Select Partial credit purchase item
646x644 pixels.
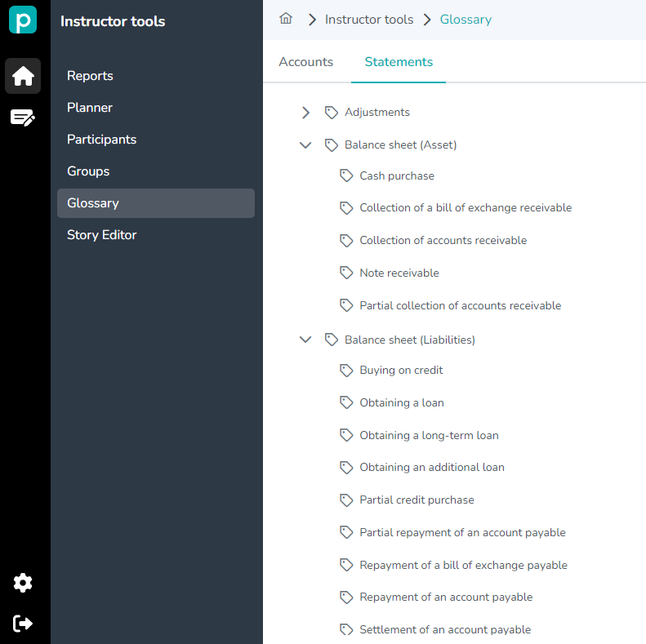(x=417, y=500)
